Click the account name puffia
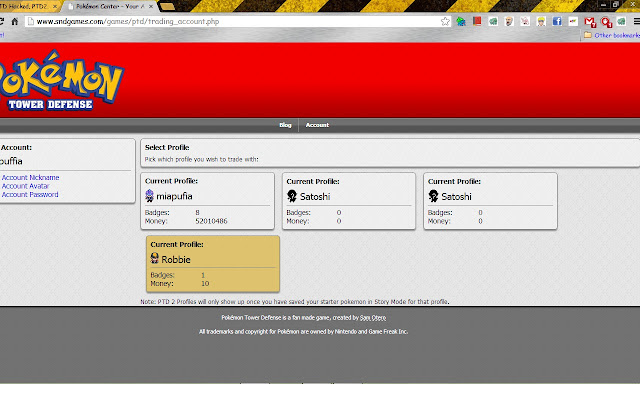The width and height of the screenshot is (640, 400). tap(11, 161)
